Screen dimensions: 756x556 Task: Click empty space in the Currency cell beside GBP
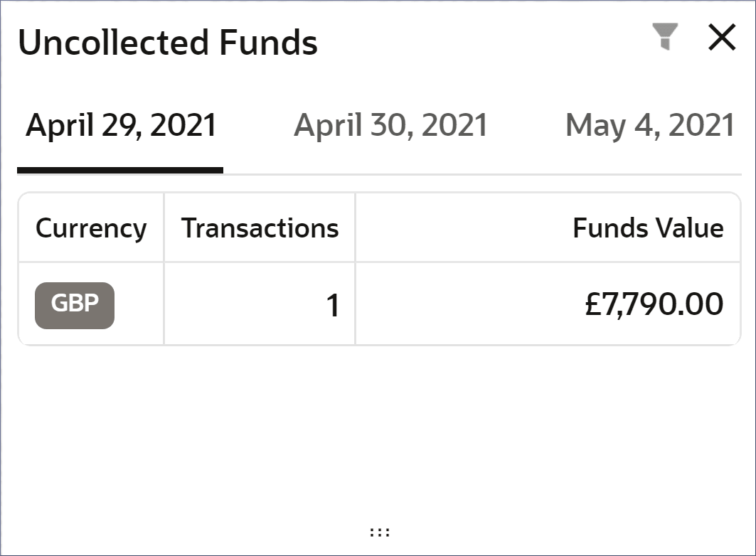point(139,306)
